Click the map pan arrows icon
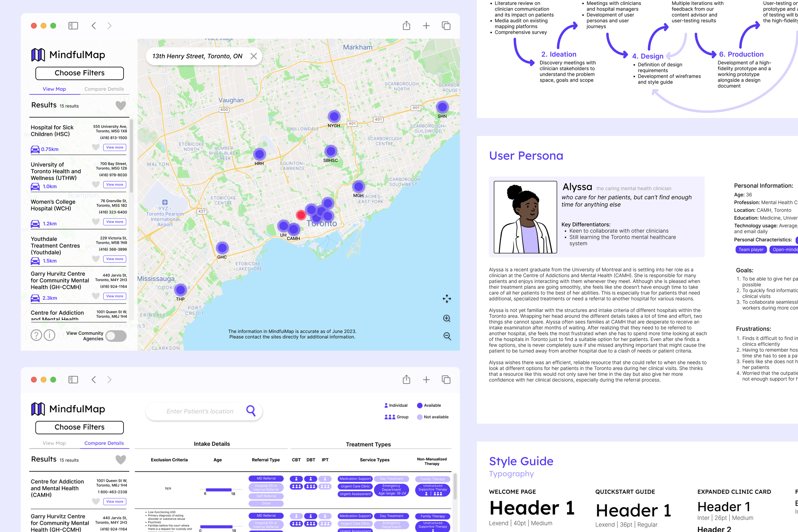 (x=447, y=299)
